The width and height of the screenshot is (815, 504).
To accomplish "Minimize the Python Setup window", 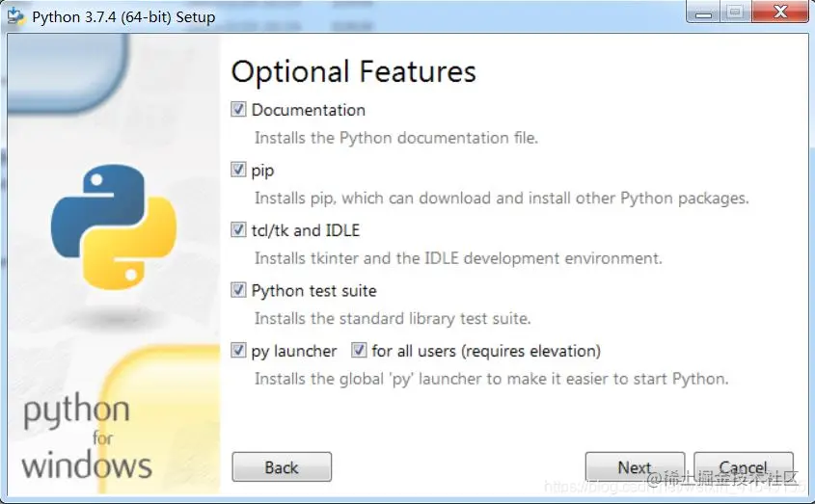I will coord(703,12).
